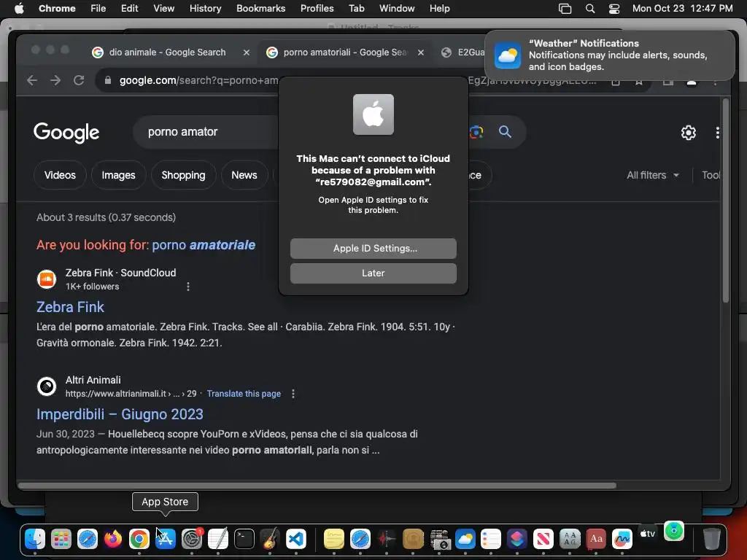This screenshot has height=560, width=747.
Task: Open Spotlight search in the menu bar
Action: 589,9
